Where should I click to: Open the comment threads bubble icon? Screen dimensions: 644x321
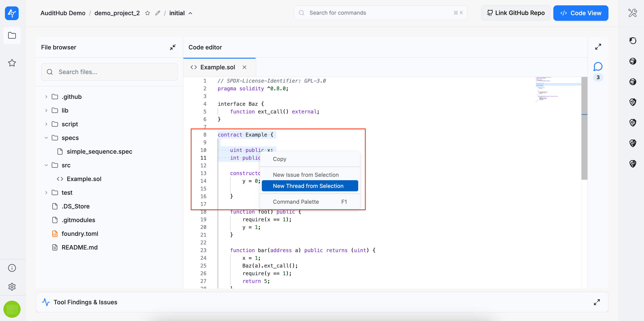click(x=598, y=67)
